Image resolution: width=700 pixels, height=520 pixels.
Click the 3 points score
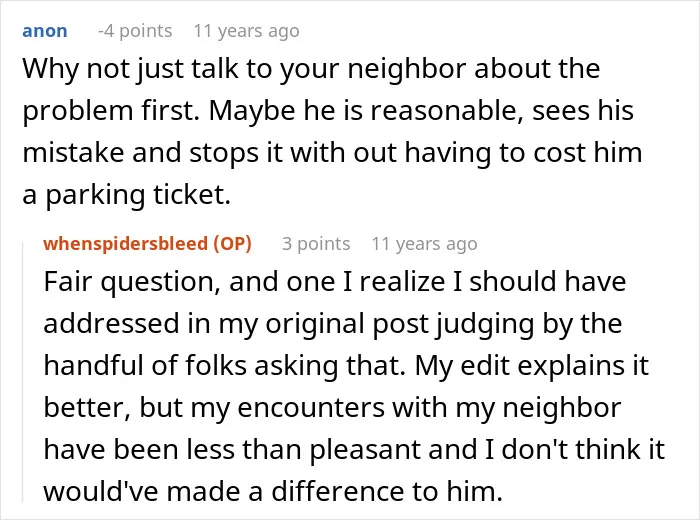316,244
